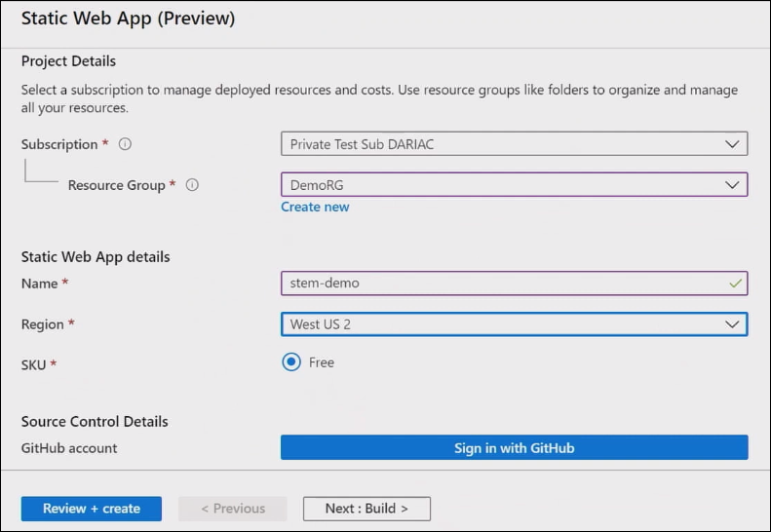
Task: Click the Next : Build button
Action: point(366,509)
